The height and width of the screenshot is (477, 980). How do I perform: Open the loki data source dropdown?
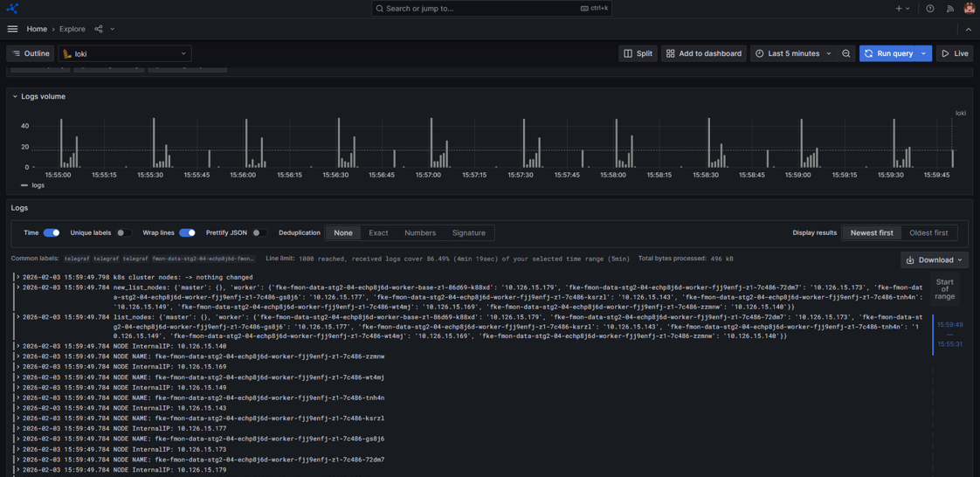pyautogui.click(x=125, y=53)
